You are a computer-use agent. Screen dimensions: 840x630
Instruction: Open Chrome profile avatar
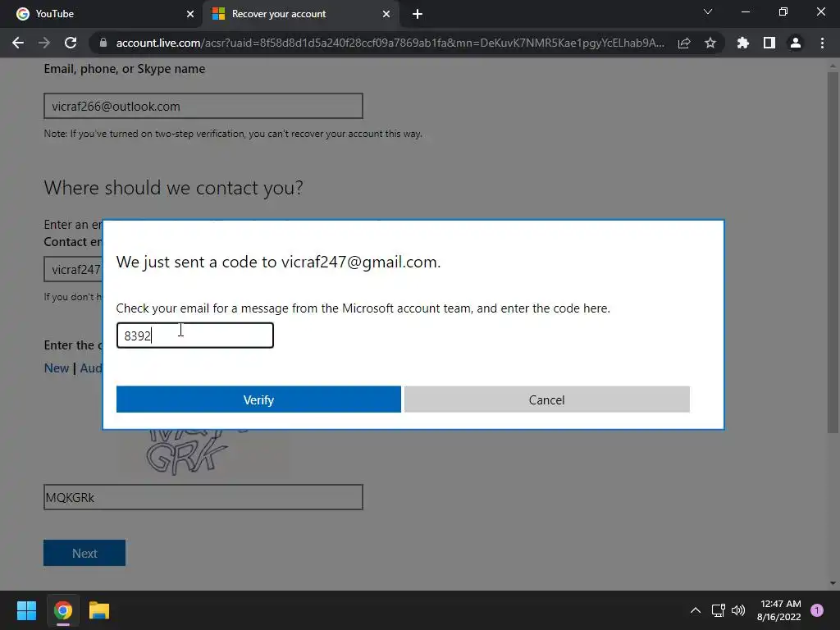(796, 43)
